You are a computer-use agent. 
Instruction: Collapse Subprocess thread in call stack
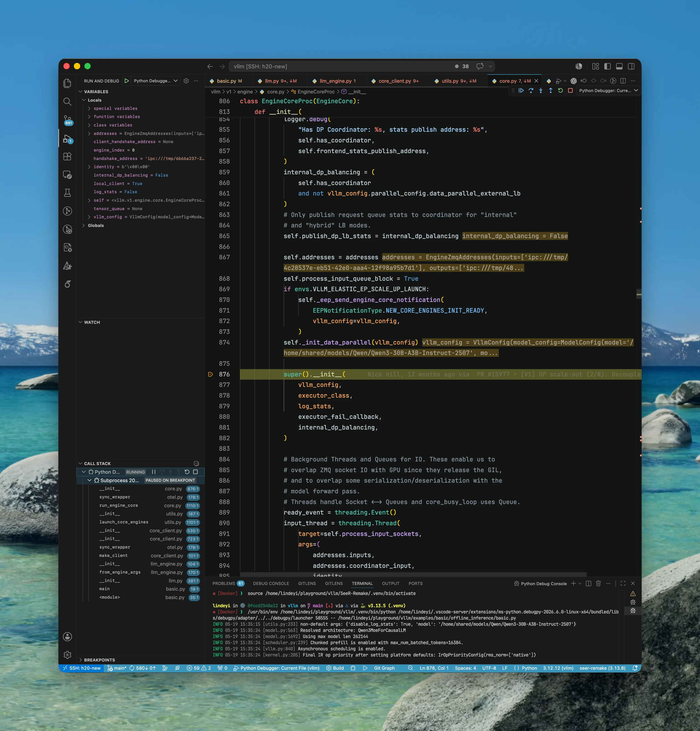pos(90,480)
